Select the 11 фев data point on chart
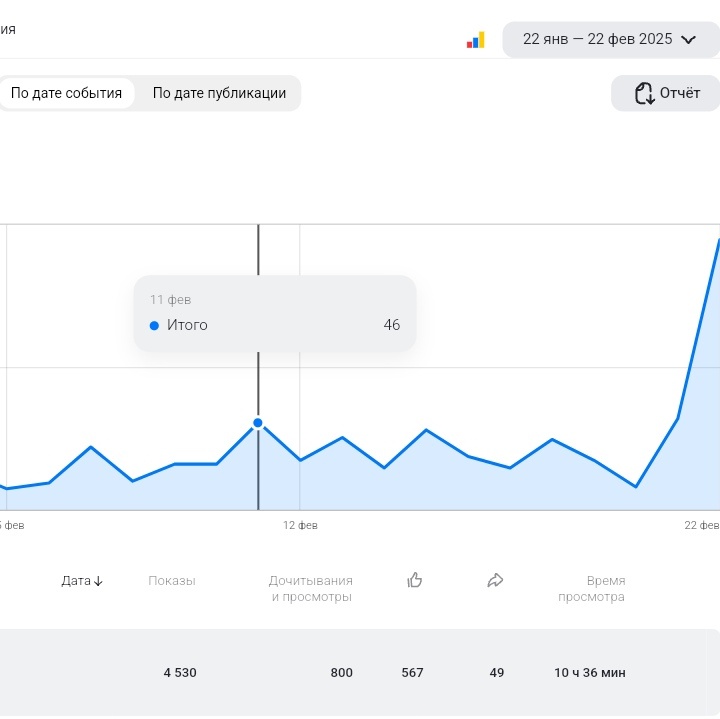Viewport: 720px width, 719px height. click(x=258, y=423)
